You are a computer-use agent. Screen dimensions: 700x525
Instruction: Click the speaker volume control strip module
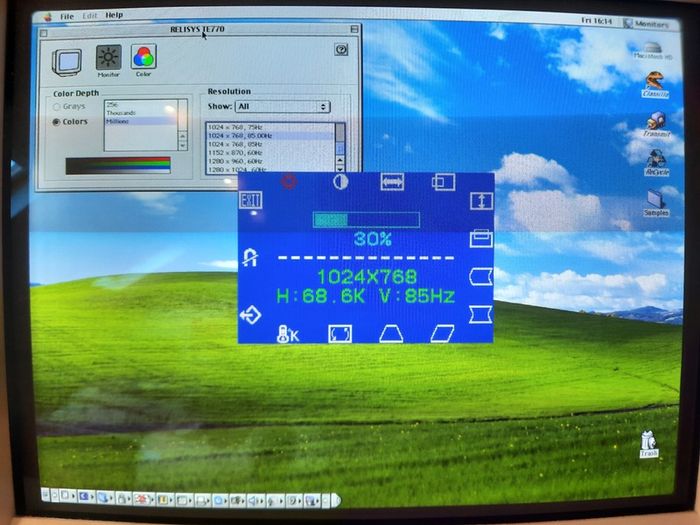(x=255, y=500)
